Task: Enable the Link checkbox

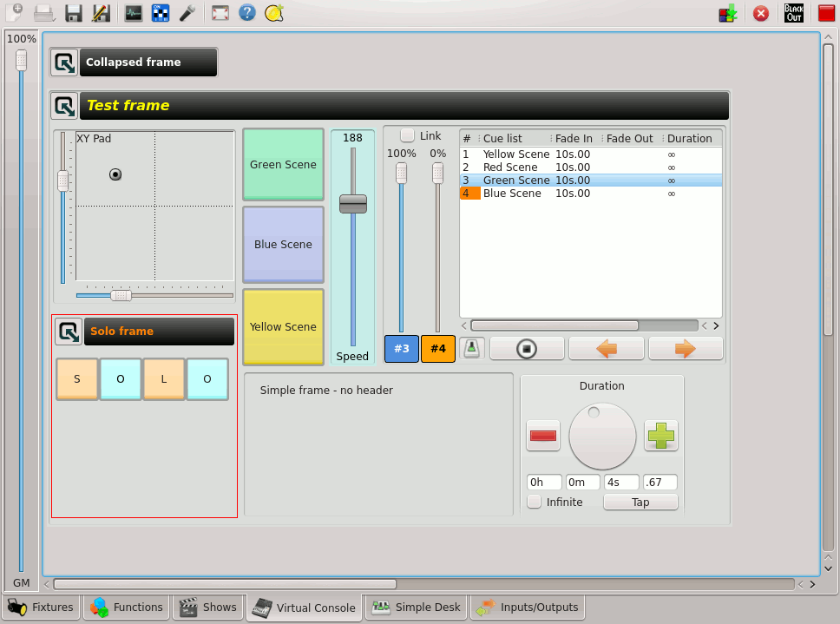Action: click(x=407, y=135)
